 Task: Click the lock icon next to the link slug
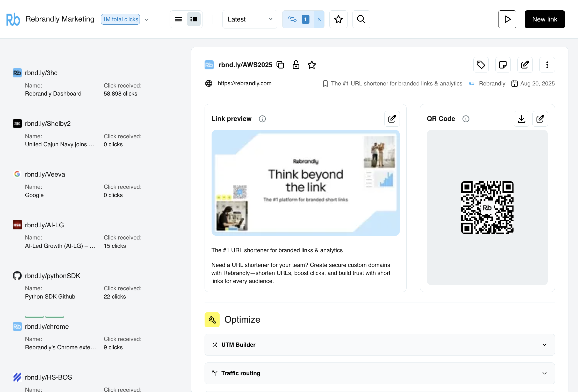point(296,65)
